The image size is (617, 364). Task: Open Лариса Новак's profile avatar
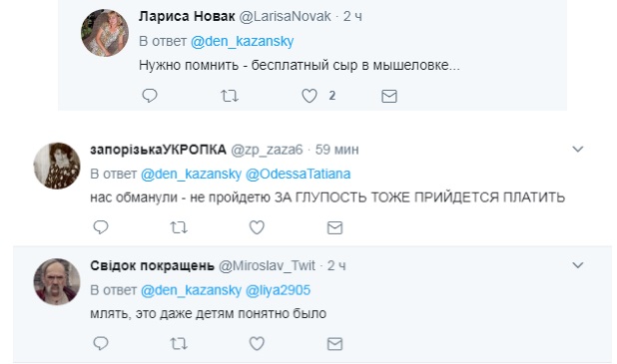coord(105,33)
